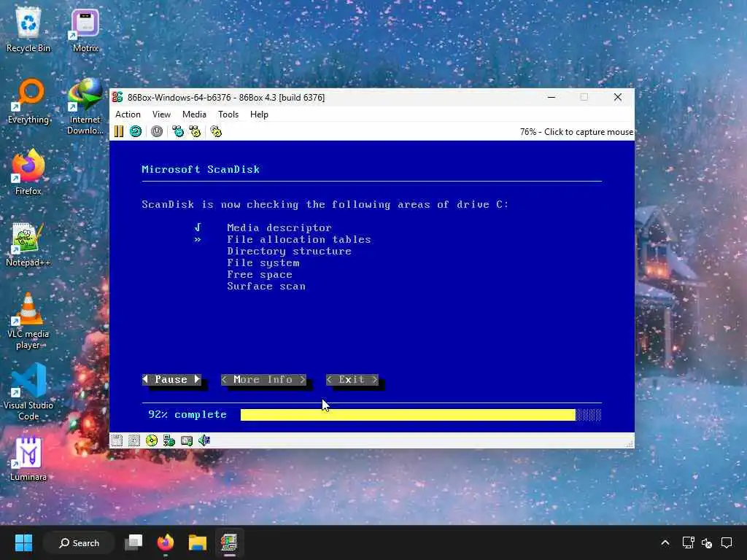
Task: Open Task View on taskbar
Action: [133, 542]
